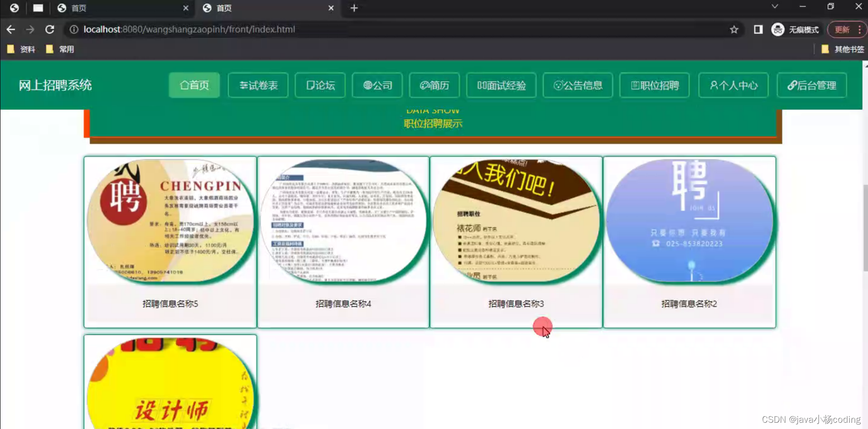
Task: Go to 首页 in the site navigation
Action: tap(194, 85)
